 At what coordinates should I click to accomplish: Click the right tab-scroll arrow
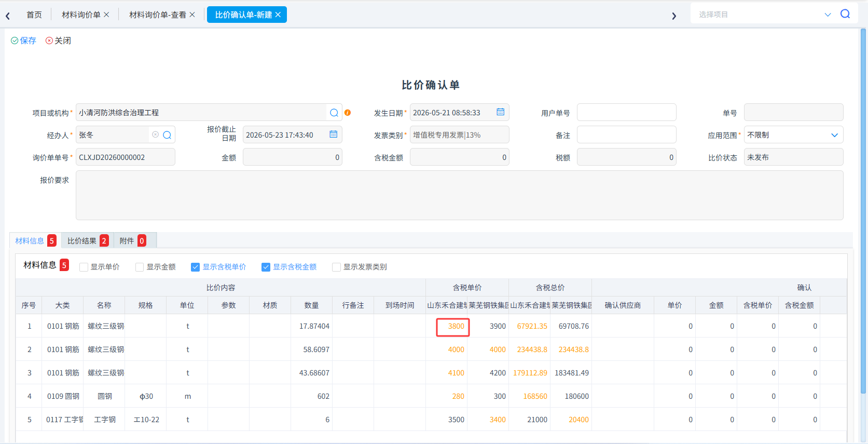[x=674, y=16]
